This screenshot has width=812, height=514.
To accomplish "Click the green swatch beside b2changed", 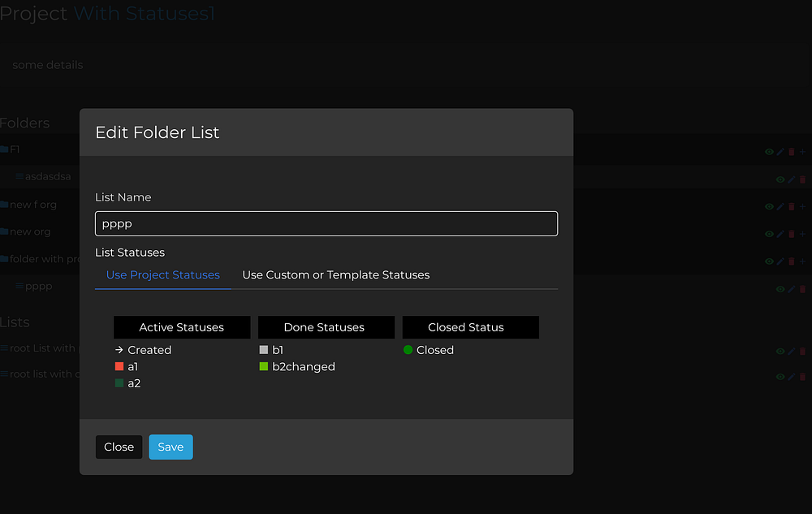I will pos(263,367).
